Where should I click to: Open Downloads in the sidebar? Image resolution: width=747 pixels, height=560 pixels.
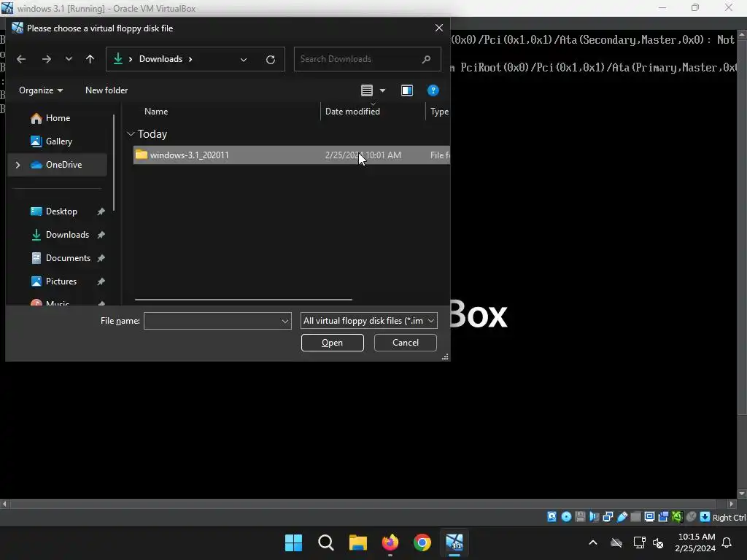(67, 235)
